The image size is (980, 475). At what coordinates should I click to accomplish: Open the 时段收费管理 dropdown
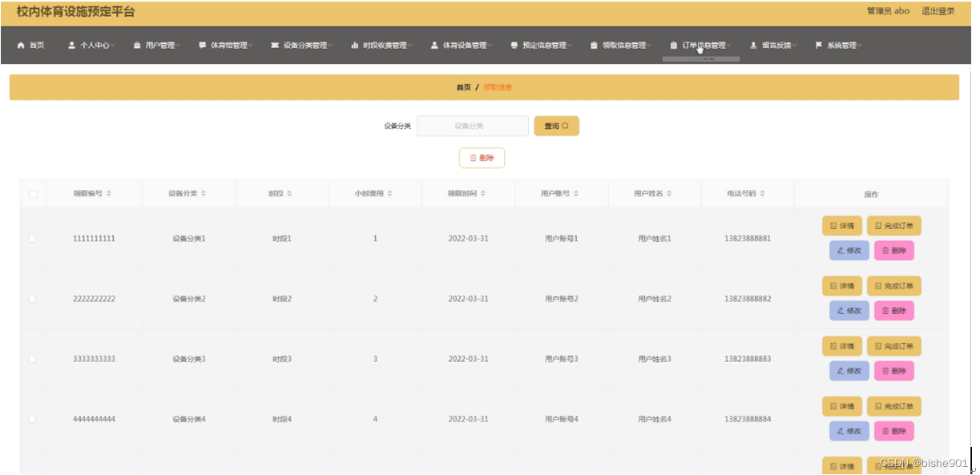[409, 46]
